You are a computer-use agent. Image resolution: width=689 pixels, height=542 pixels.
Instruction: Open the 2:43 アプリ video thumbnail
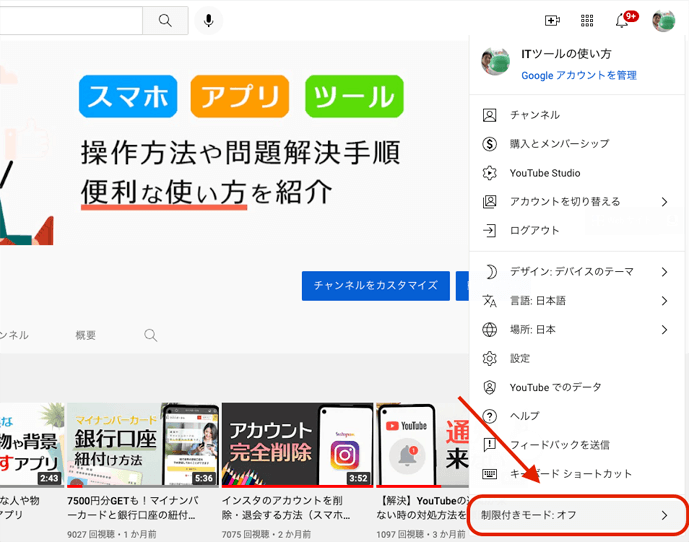[x=32, y=445]
